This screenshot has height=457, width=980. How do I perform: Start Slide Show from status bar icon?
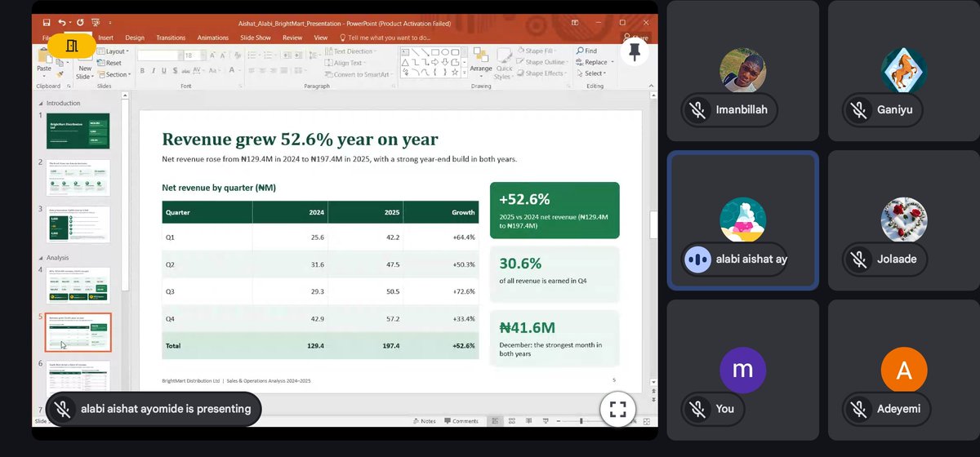[546, 421]
